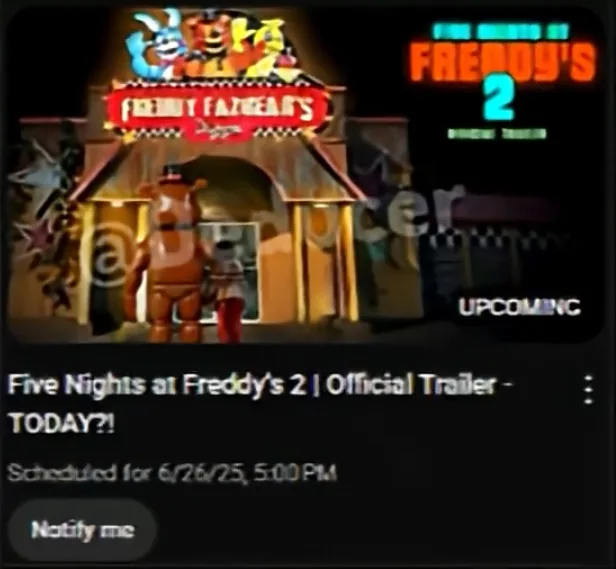The image size is (616, 569).
Task: Click the child in red pants beside Freddy
Action: pyautogui.click(x=228, y=291)
